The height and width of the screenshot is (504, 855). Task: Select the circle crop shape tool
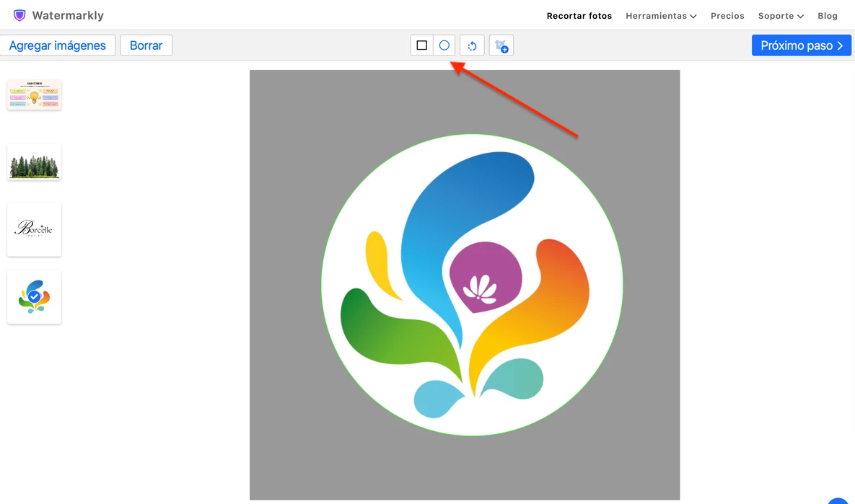[x=444, y=45]
